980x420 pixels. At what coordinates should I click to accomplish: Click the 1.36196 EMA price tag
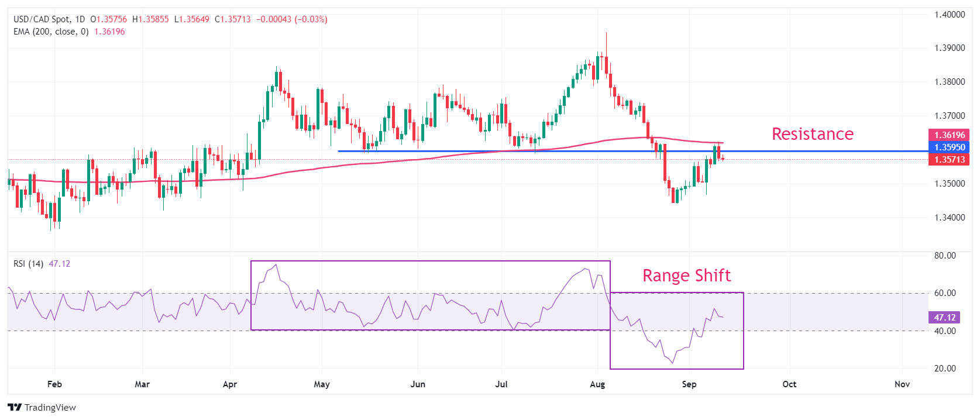pyautogui.click(x=949, y=135)
